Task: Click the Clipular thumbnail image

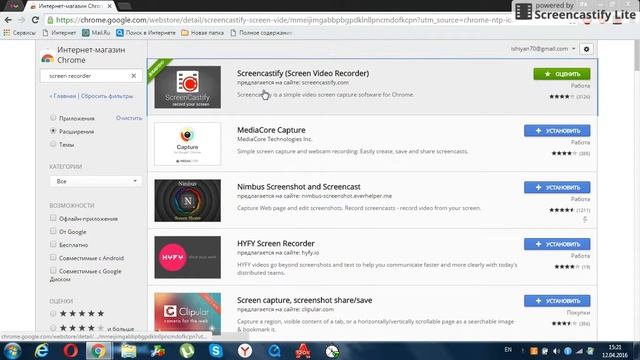Action: point(187,313)
